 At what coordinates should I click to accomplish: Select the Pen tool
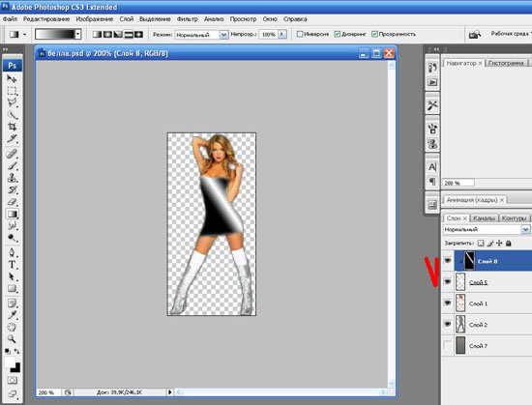(12, 252)
